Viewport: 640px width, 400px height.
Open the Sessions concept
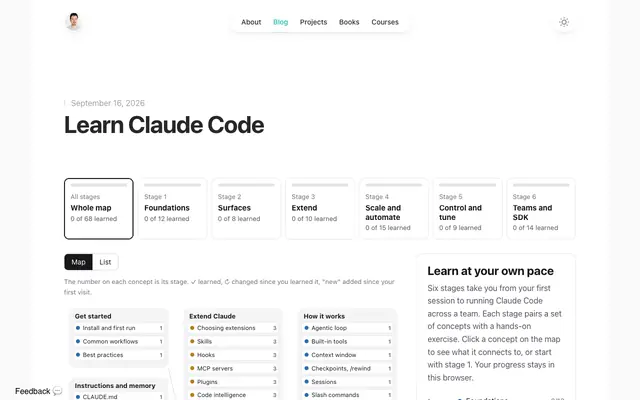[348, 382]
